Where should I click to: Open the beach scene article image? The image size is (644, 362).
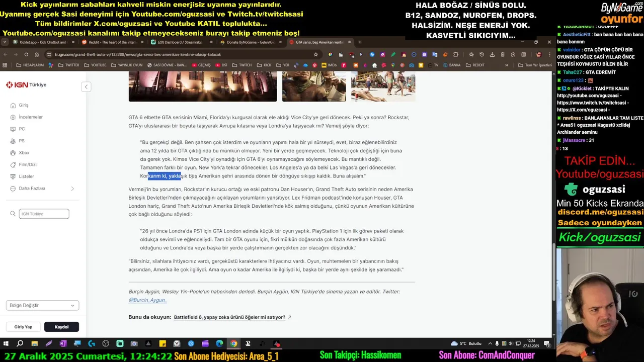[x=383, y=86]
